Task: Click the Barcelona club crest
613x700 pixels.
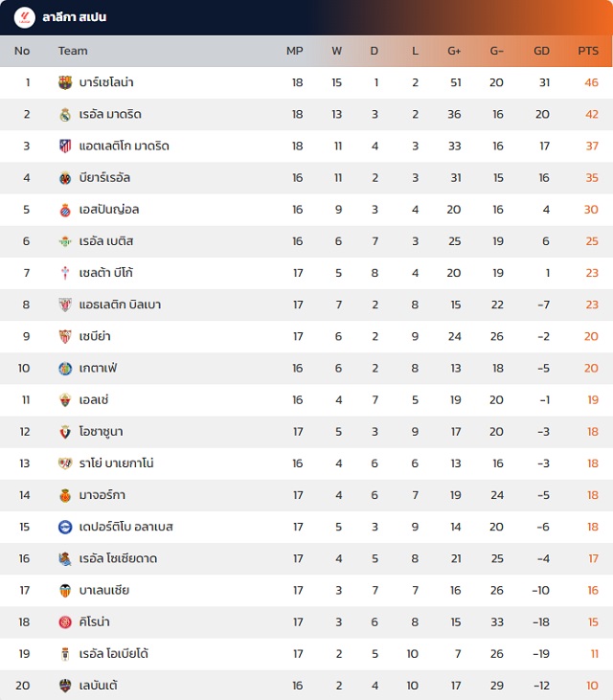Action: point(65,82)
